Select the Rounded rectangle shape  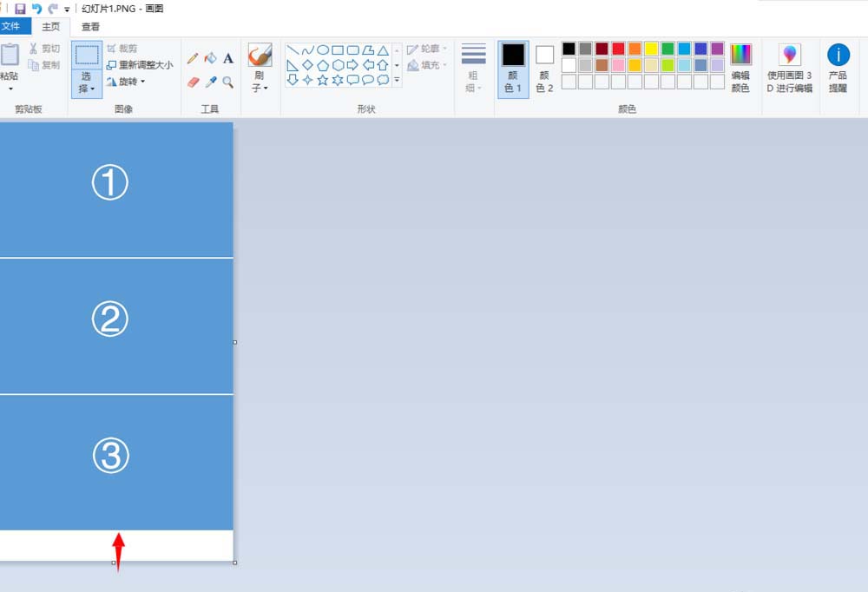[x=352, y=50]
